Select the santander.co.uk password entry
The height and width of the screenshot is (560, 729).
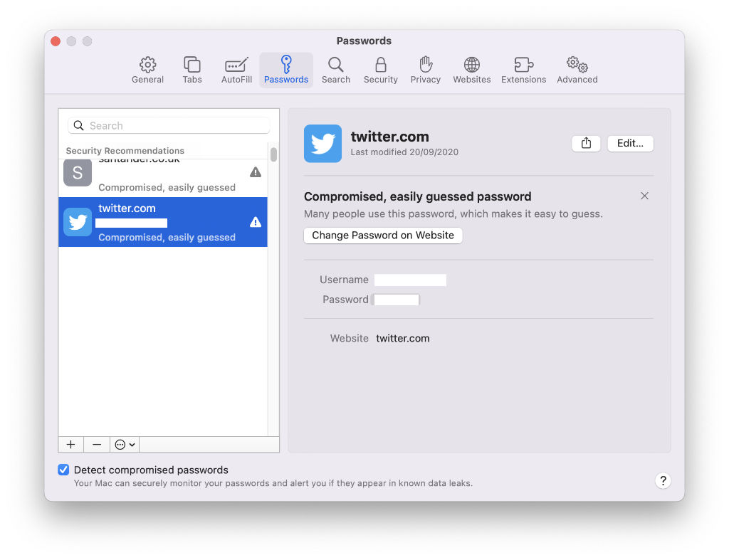163,177
